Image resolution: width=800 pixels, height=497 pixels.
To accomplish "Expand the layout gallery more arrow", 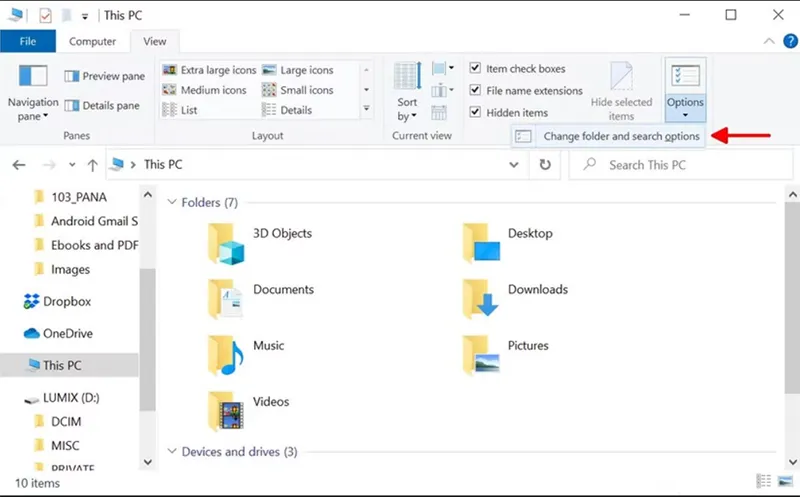I will click(366, 109).
